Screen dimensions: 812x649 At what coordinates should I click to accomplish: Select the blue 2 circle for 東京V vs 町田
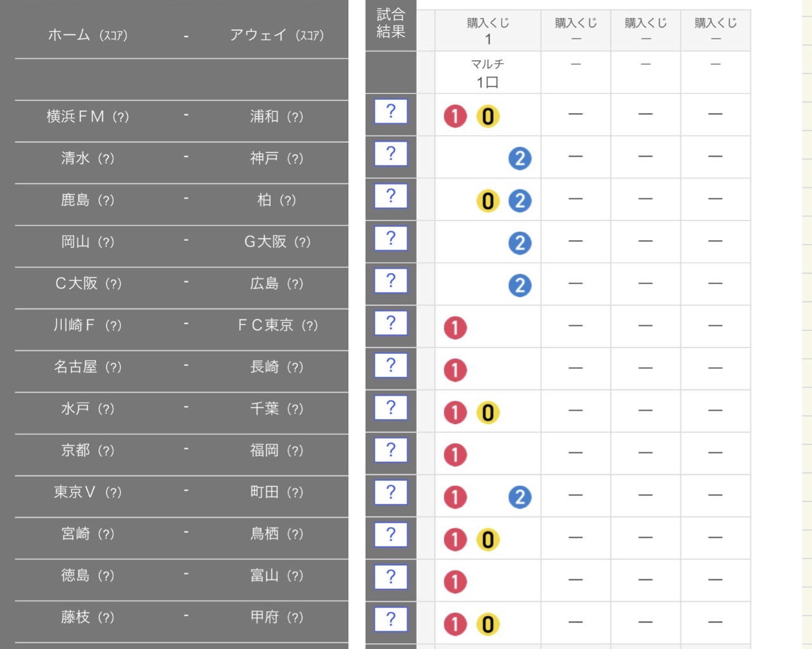coord(520,497)
